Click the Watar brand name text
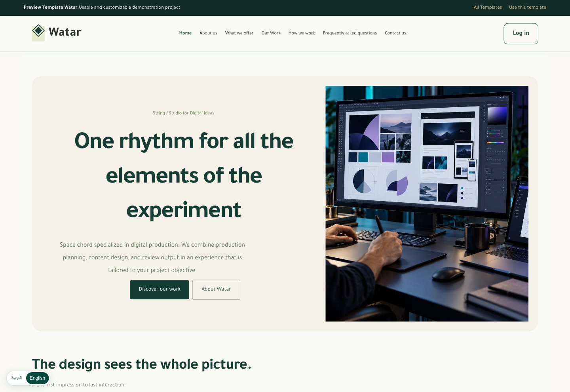 [x=65, y=32]
